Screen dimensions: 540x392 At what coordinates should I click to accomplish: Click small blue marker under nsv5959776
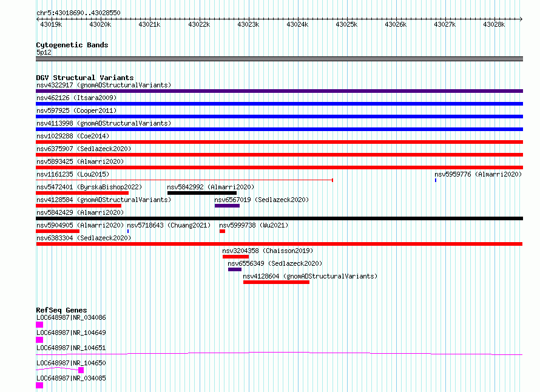click(x=436, y=180)
